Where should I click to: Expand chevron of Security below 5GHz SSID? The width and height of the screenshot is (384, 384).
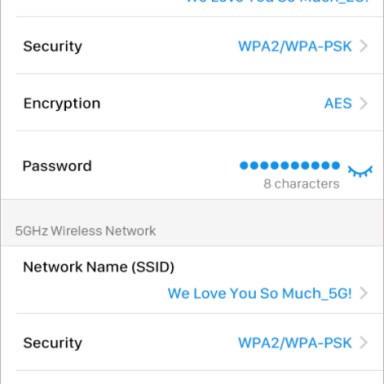(364, 343)
